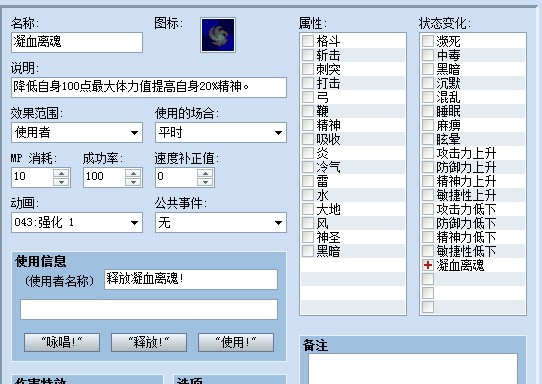Screen dimensions: 542x384
Task: Click the "咏唱!" button
Action: click(x=62, y=342)
